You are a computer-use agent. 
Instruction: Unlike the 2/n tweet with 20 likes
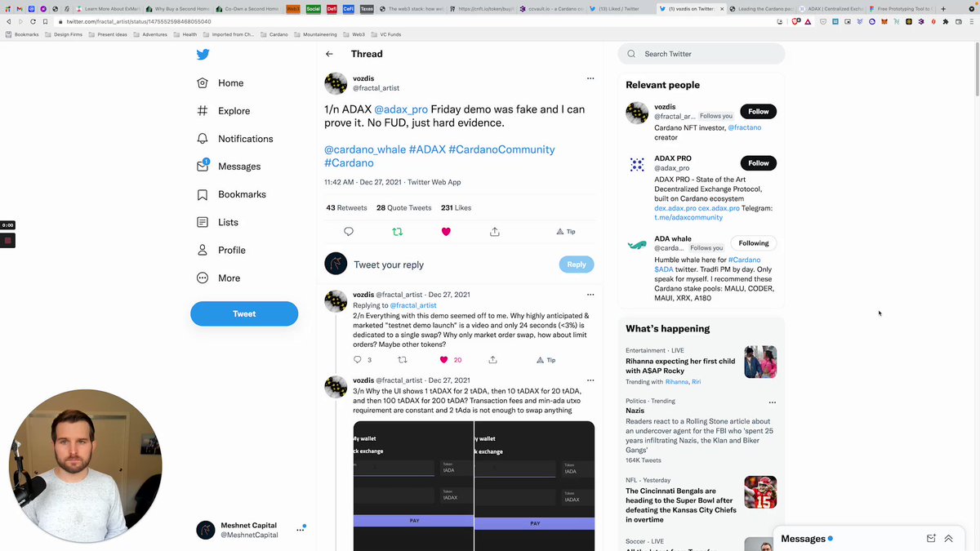[444, 360]
